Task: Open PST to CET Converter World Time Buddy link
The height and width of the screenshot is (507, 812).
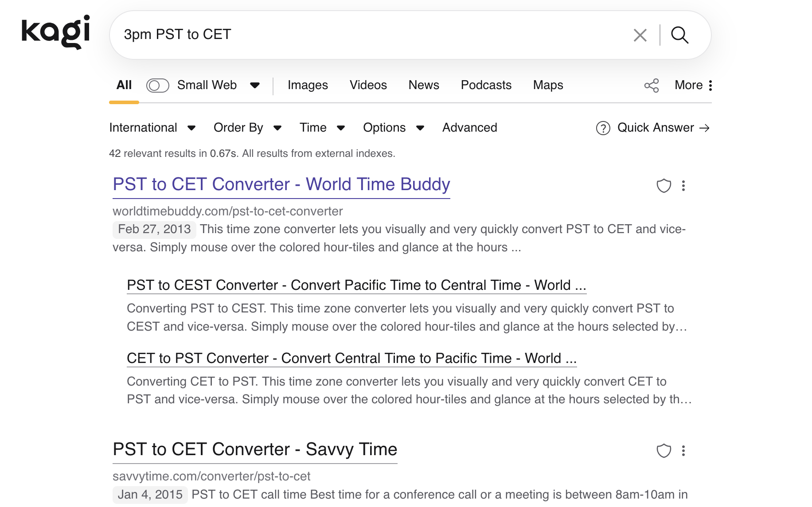Action: click(281, 184)
